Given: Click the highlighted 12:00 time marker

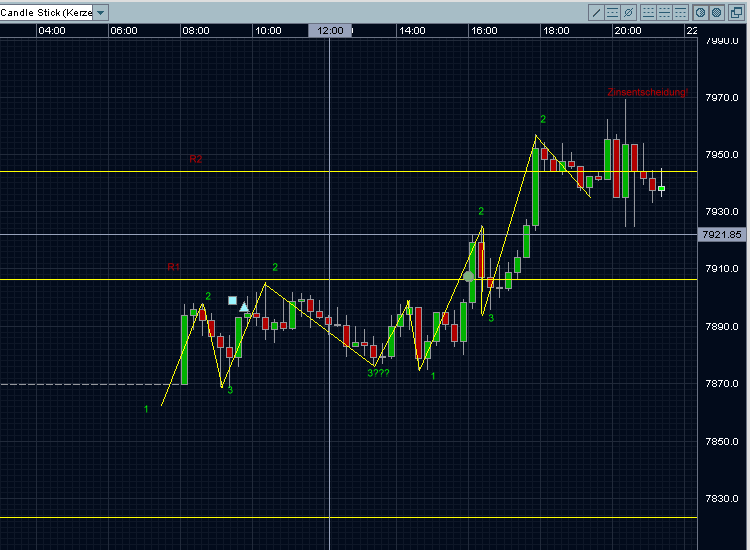Looking at the screenshot, I should click(x=330, y=31).
